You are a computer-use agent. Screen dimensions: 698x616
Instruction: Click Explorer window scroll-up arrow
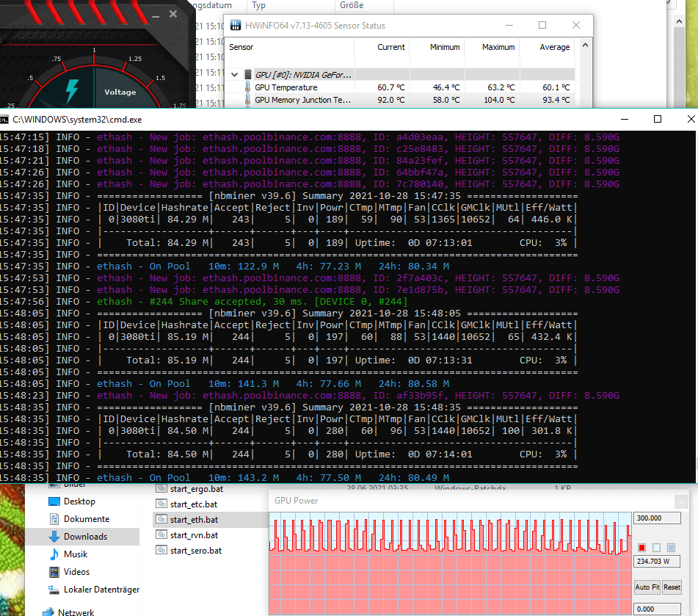pyautogui.click(x=679, y=21)
